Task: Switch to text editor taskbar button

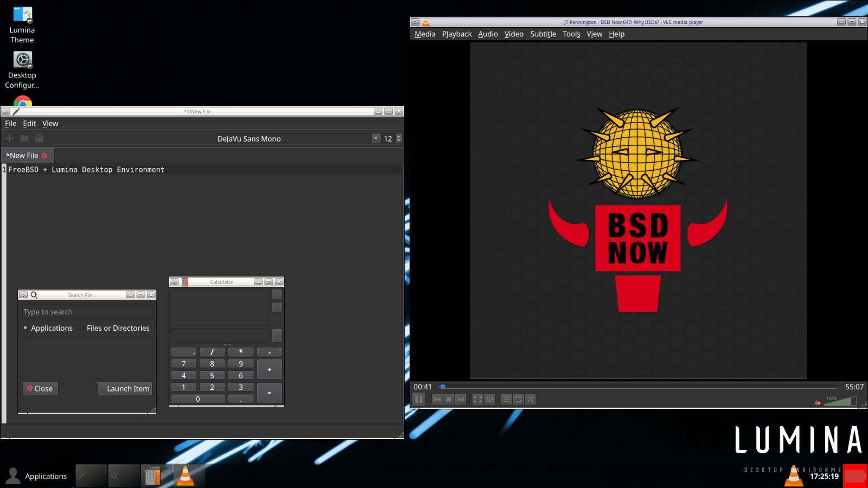Action: pyautogui.click(x=91, y=476)
